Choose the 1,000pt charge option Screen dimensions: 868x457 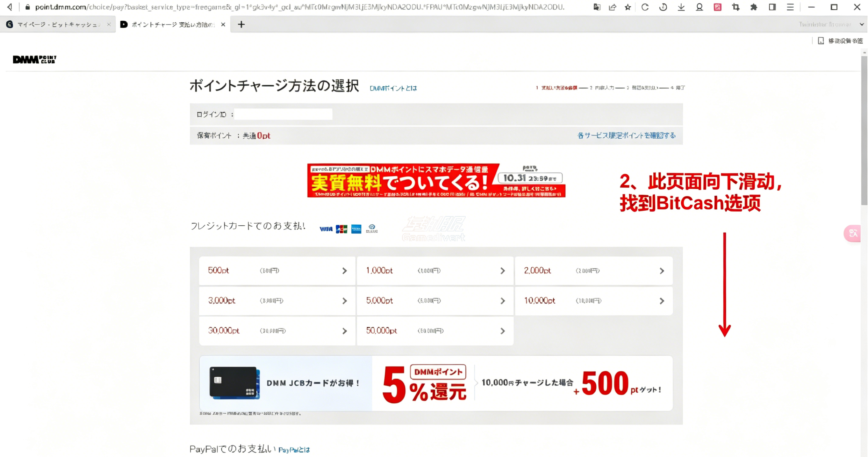435,271
